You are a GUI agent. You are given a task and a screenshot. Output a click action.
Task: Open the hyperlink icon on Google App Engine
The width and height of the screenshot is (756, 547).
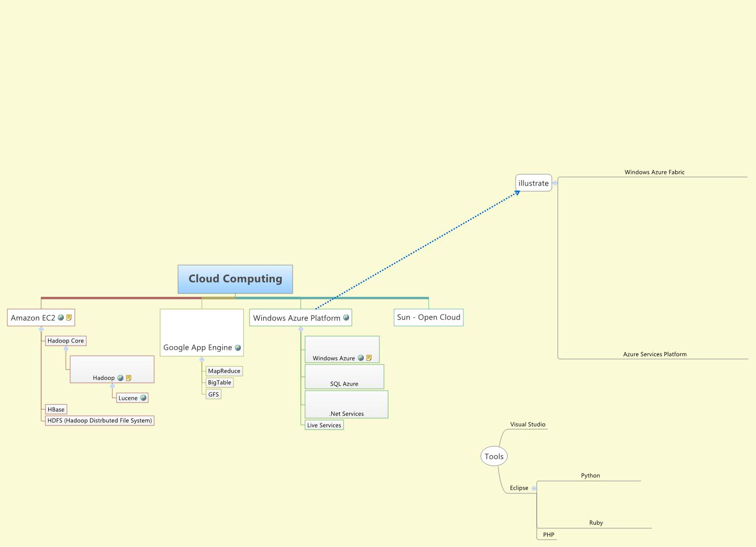238,348
